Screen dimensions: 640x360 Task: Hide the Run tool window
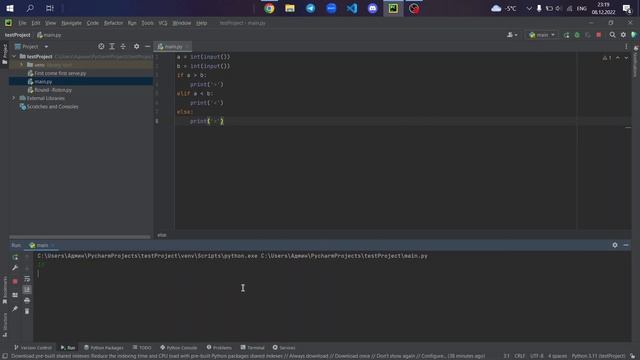[626, 245]
